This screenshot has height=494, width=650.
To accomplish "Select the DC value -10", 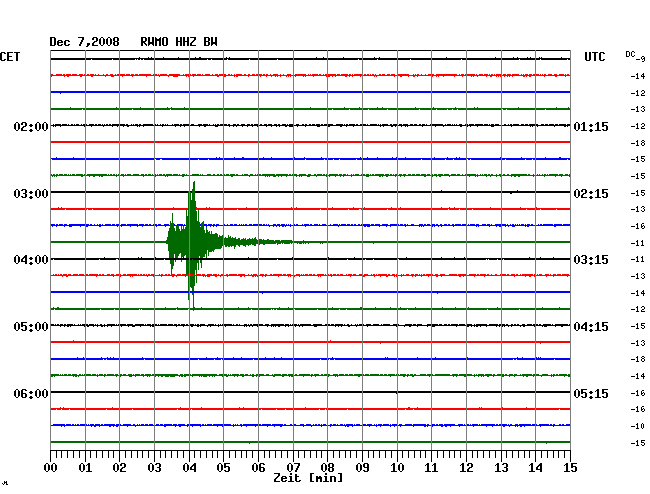I will [x=638, y=426].
